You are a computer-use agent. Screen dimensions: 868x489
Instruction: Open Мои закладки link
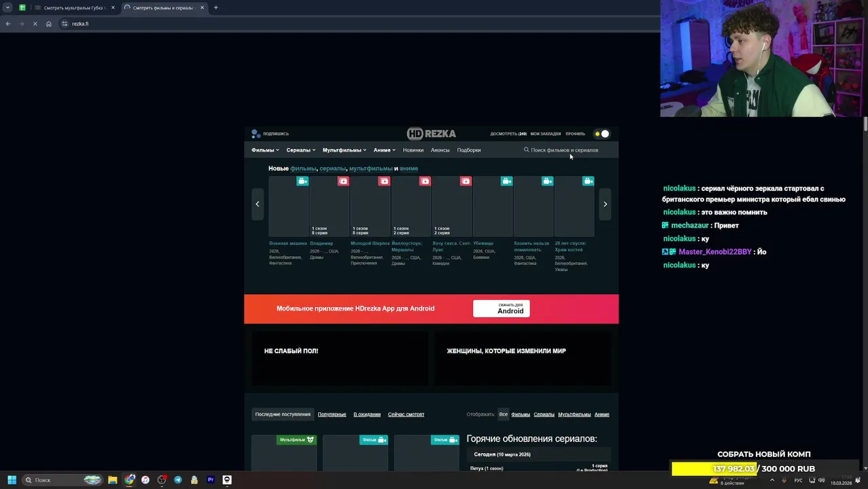pos(545,134)
